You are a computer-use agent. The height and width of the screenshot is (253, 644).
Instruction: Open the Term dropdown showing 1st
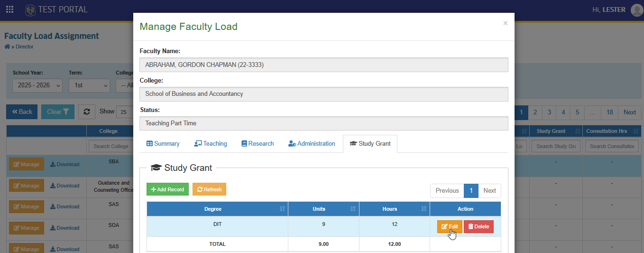pos(89,85)
